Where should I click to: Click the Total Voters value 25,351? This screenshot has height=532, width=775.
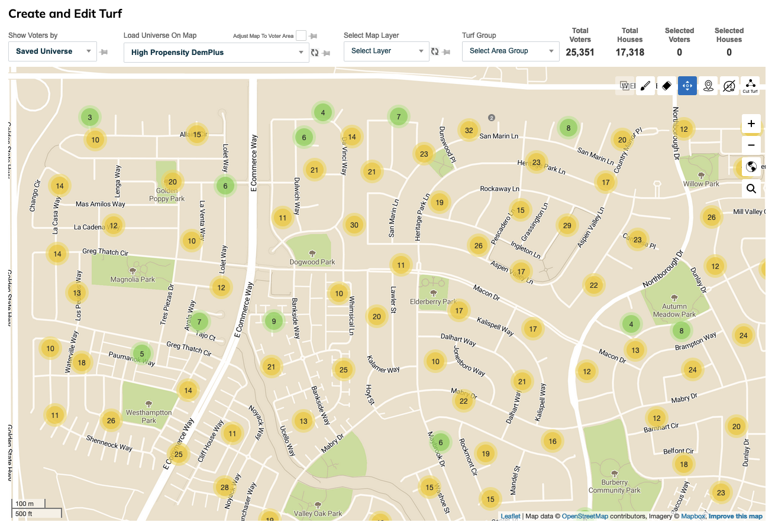[x=580, y=52]
